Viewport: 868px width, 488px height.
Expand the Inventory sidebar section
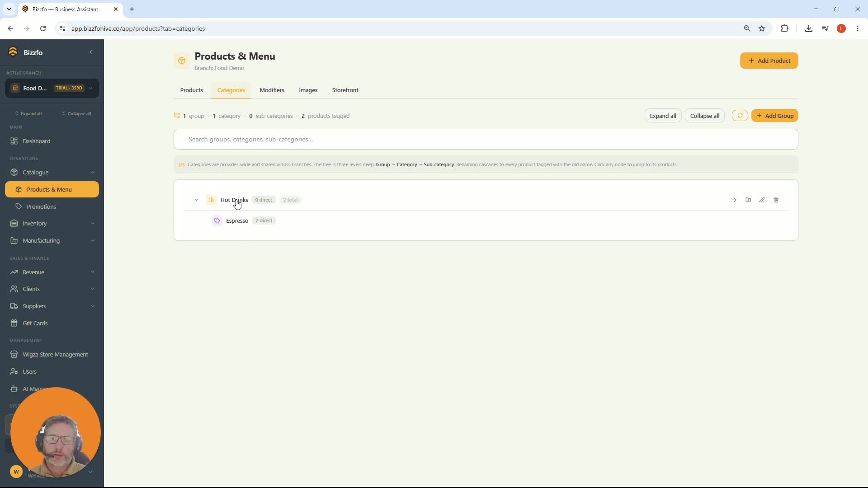(x=52, y=223)
